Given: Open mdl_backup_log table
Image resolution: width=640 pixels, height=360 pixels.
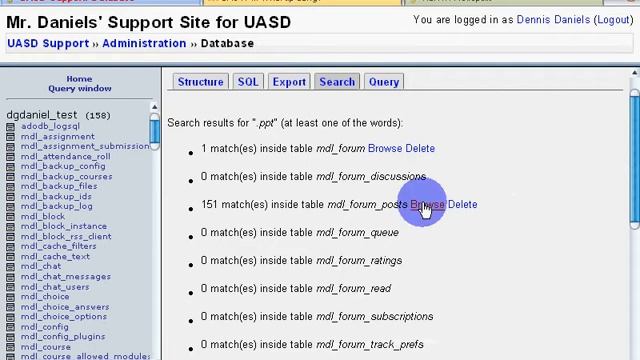Looking at the screenshot, I should (57, 206).
